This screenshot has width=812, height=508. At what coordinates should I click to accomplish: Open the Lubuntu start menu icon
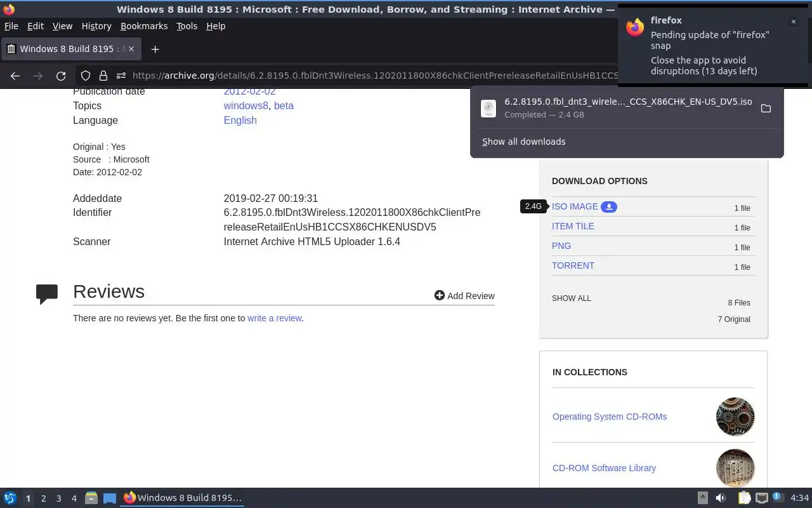tap(10, 498)
